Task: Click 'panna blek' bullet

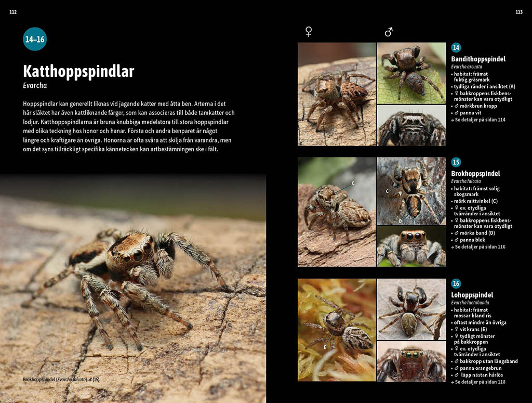Action: (468, 240)
